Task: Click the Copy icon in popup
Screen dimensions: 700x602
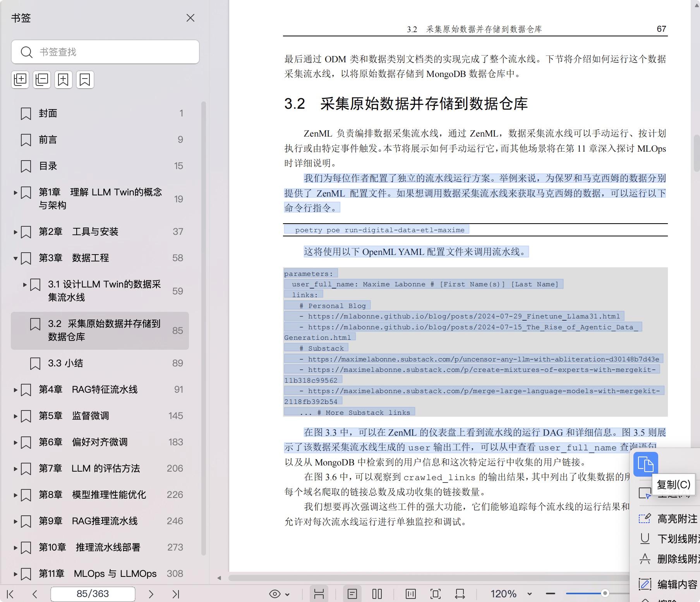Action: pyautogui.click(x=645, y=464)
